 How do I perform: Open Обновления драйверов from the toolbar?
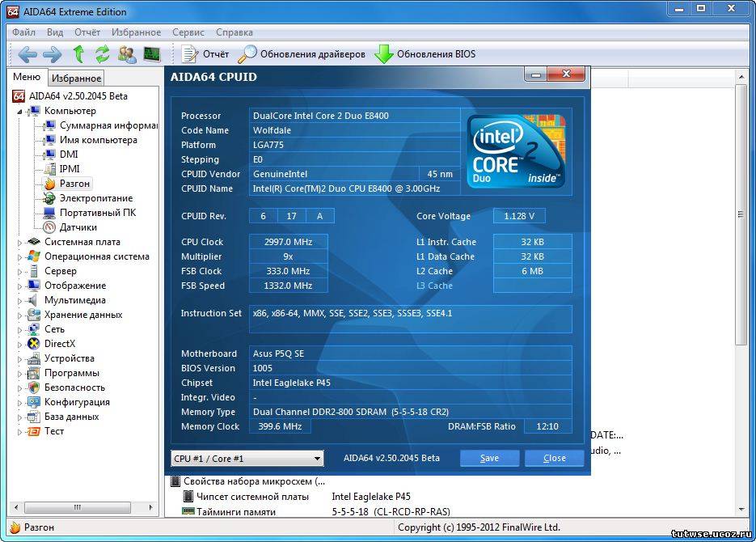point(302,54)
